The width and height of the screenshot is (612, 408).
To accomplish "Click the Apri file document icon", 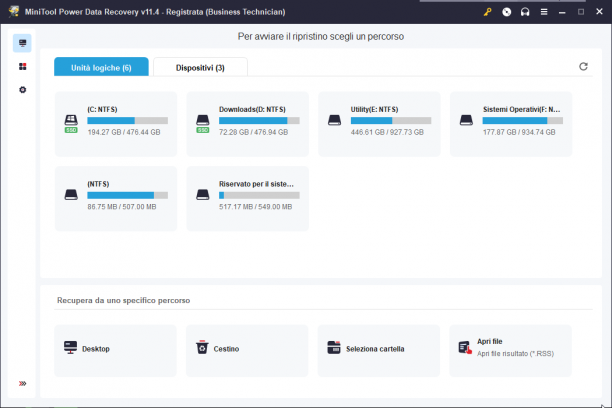I will click(465, 347).
